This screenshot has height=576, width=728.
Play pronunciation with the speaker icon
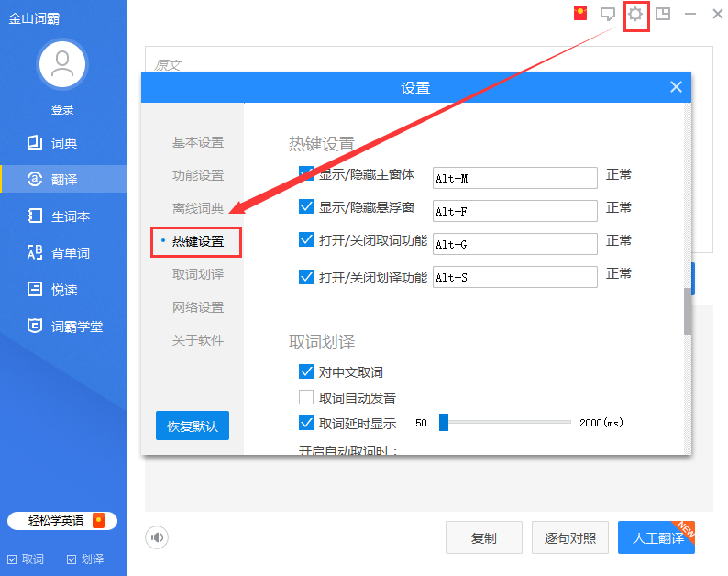pos(157,537)
